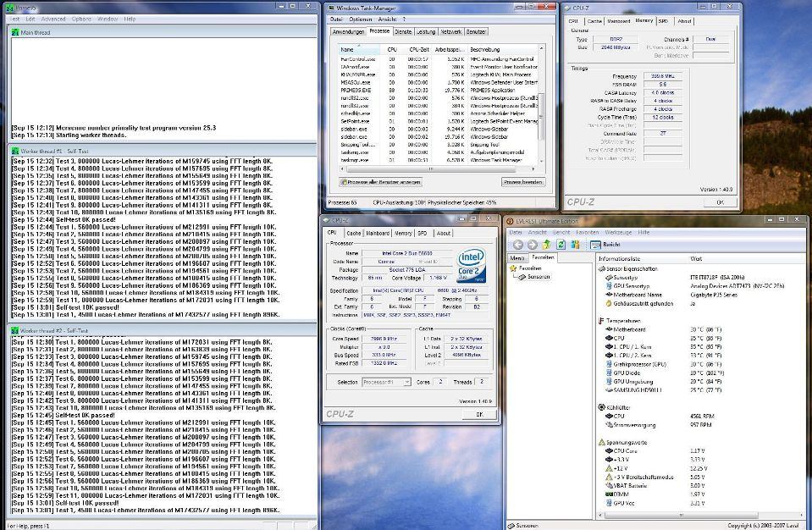The width and height of the screenshot is (812, 530).
Task: Open Advanced menu in Prime95
Action: tap(53, 19)
